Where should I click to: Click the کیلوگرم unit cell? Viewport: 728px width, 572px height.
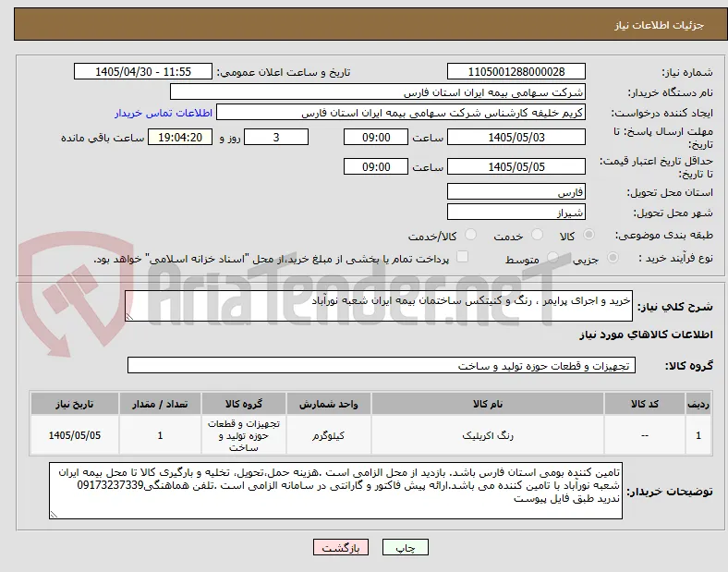tap(329, 435)
